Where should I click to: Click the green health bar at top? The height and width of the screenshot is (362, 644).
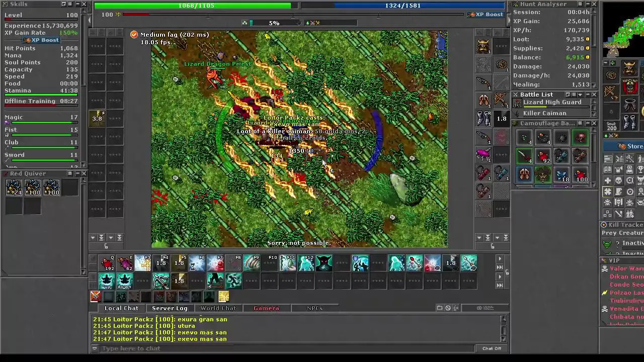[x=196, y=6]
